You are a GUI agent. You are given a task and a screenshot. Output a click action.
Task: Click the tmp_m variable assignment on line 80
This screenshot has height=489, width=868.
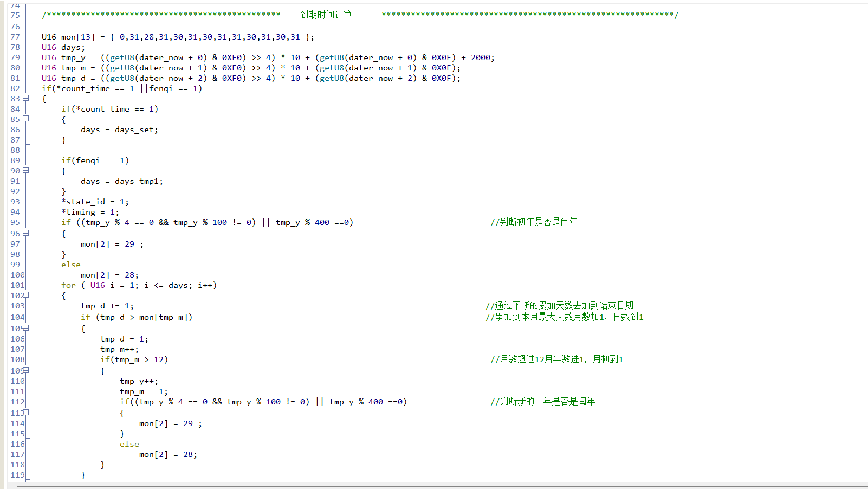pyautogui.click(x=251, y=68)
